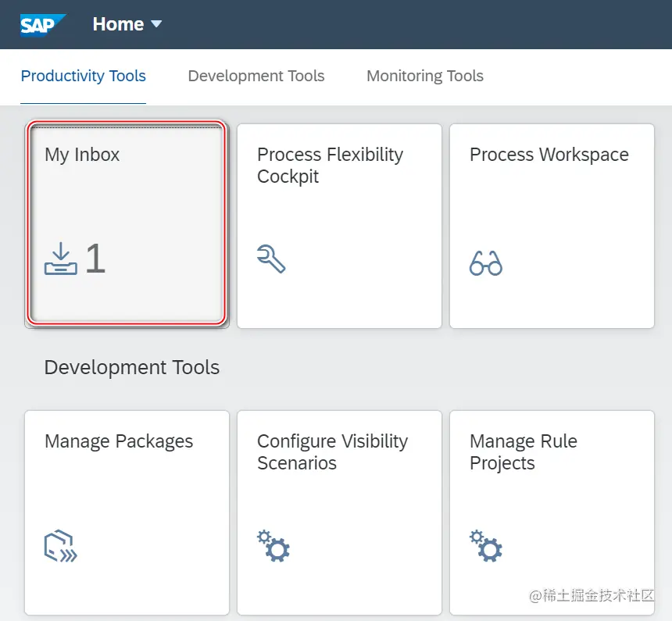Click the glasses icon on Process Workspace
Image resolution: width=672 pixels, height=621 pixels.
point(485,263)
